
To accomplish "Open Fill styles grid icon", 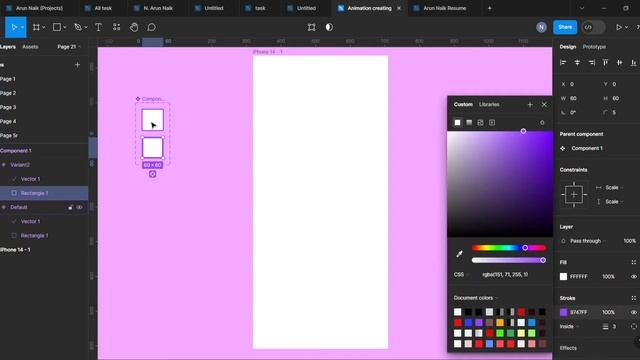I will pyautogui.click(x=633, y=262).
